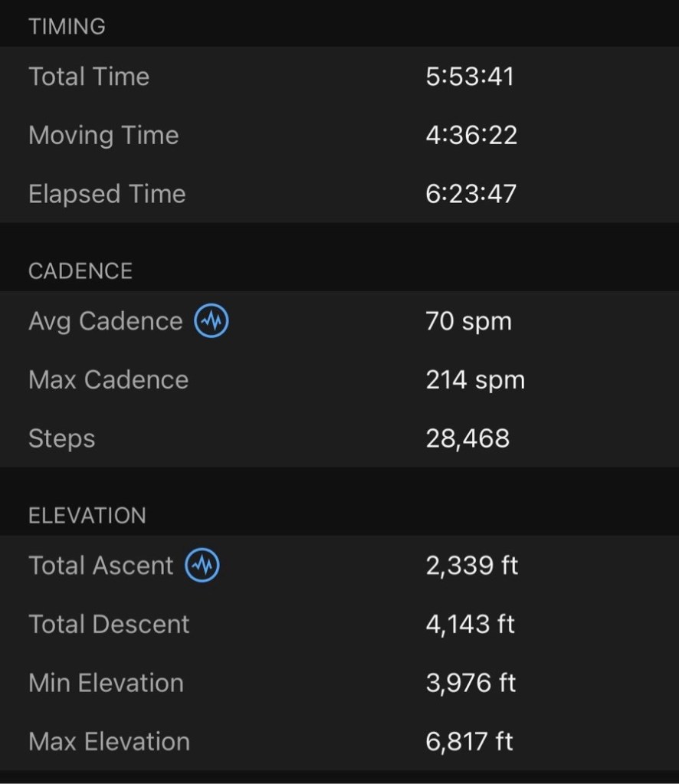The width and height of the screenshot is (679, 784).
Task: Tap the chart icon beside Avg Cadence
Action: click(x=211, y=321)
